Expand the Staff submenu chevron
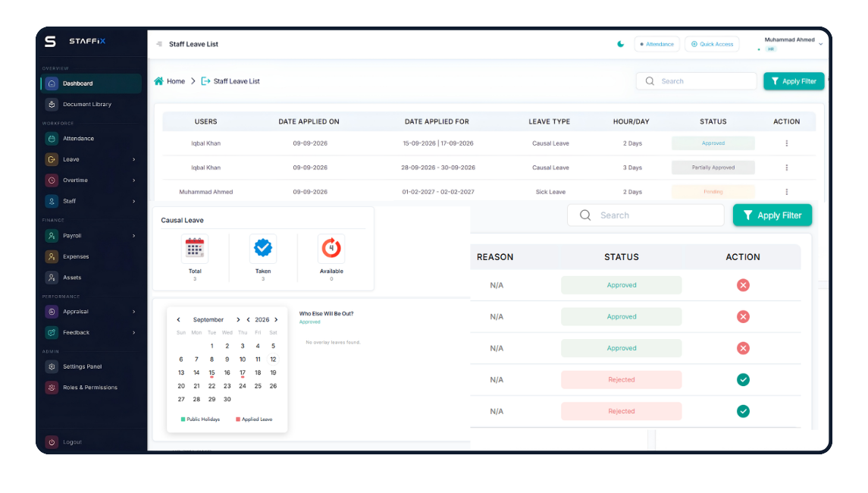 [134, 202]
